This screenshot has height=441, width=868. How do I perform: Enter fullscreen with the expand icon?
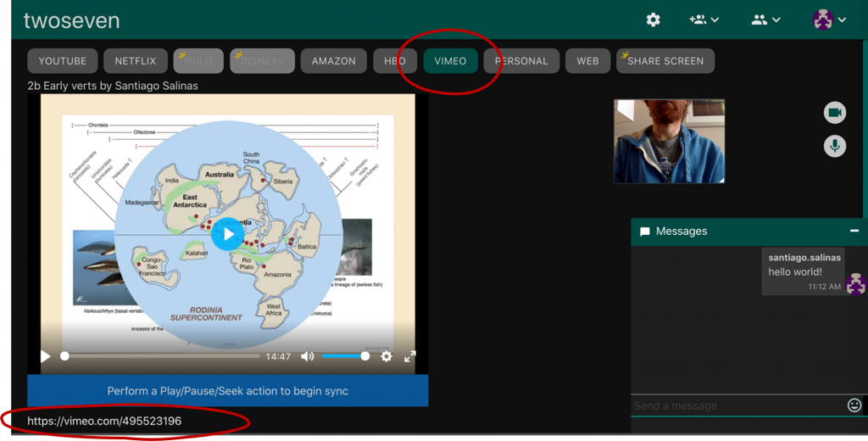[x=409, y=356]
